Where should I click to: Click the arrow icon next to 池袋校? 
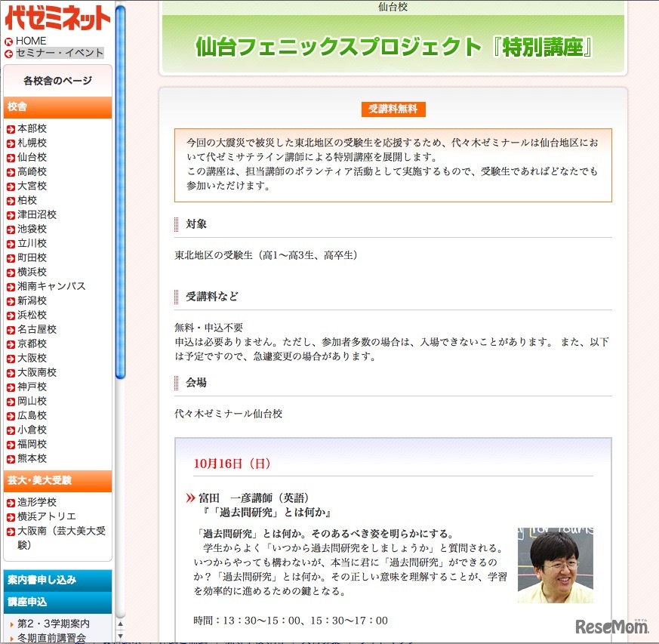click(x=11, y=230)
